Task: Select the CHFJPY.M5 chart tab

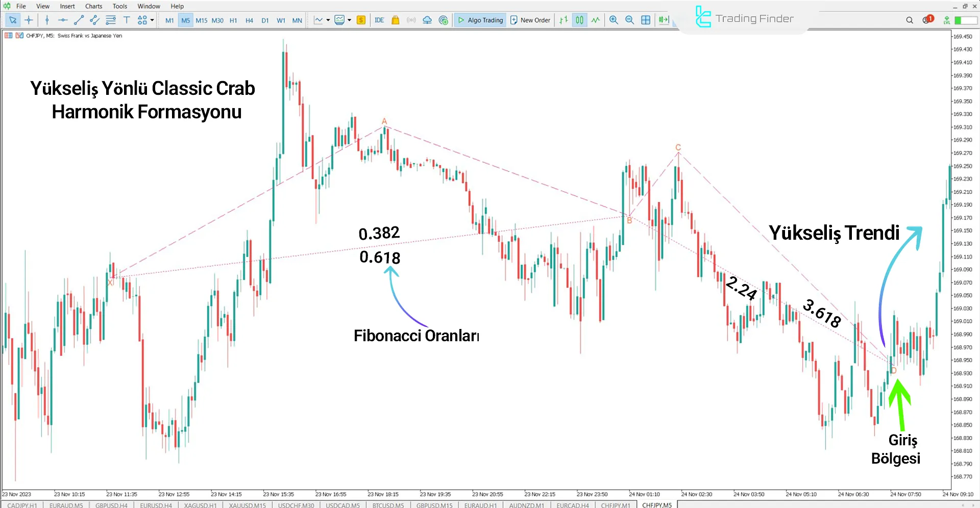Action: [656, 505]
